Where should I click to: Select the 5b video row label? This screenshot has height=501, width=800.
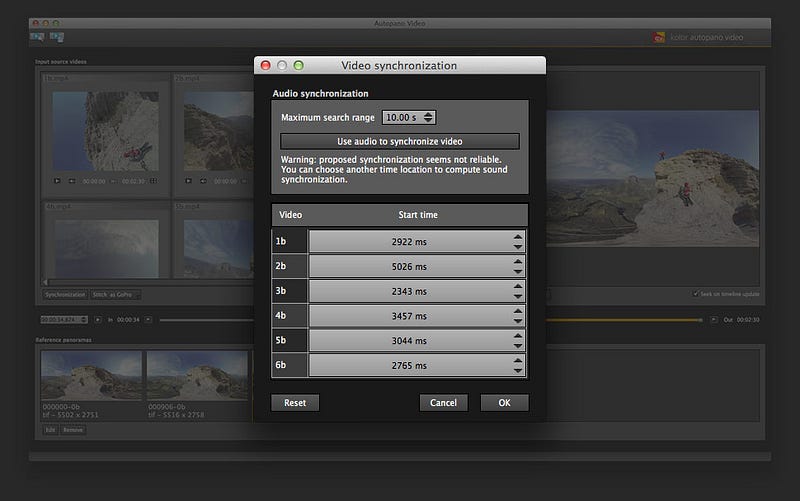tap(289, 340)
